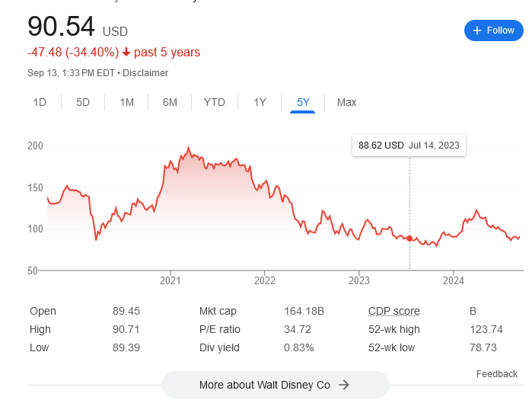
Task: Follow this stock
Action: tap(493, 30)
